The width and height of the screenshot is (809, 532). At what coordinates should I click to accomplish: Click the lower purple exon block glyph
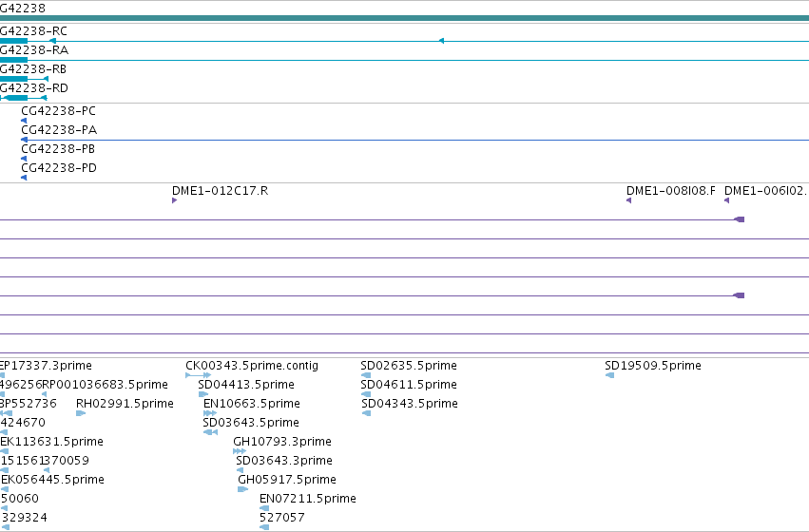tap(740, 295)
